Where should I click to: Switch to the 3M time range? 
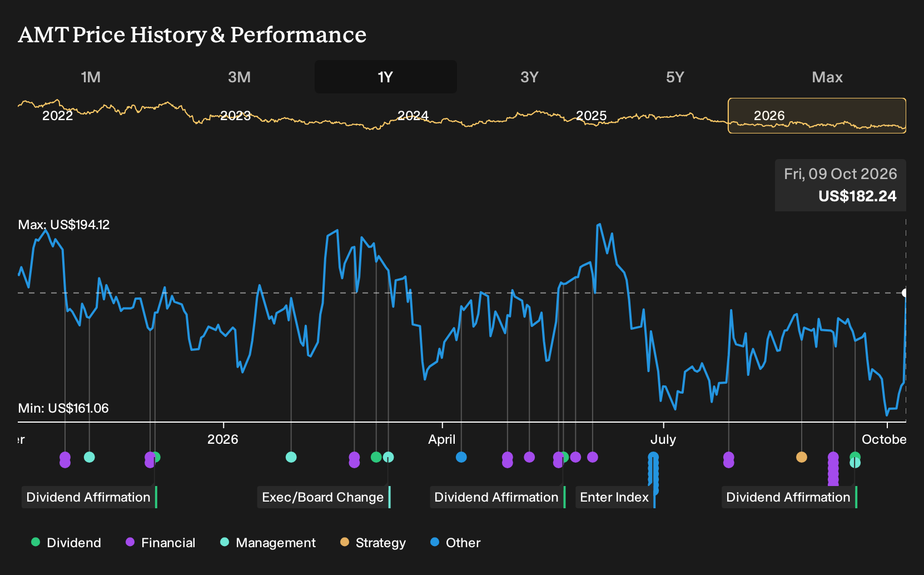[x=239, y=77]
